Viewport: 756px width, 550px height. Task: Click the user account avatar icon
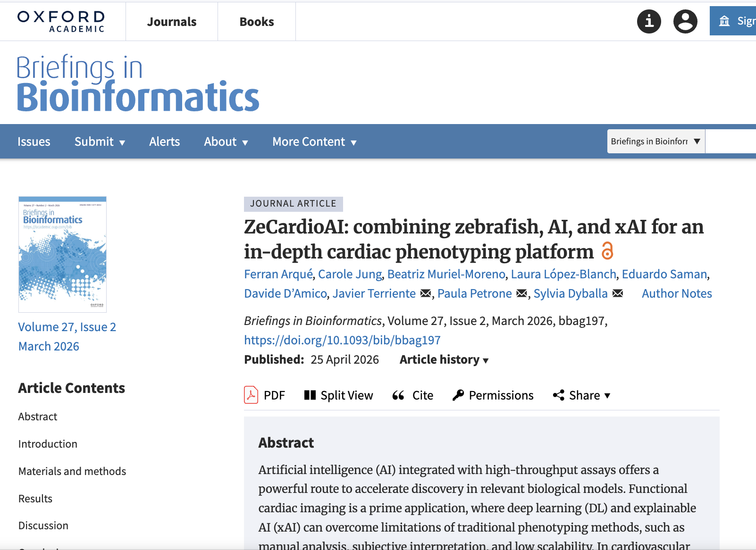[x=685, y=21]
